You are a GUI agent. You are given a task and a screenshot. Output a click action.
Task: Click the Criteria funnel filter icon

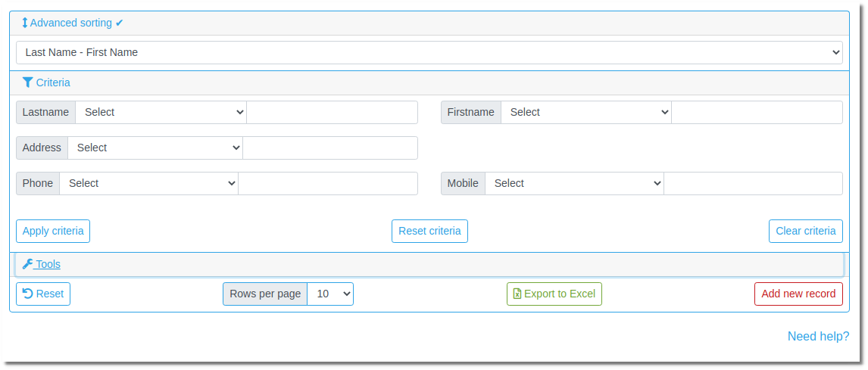28,82
